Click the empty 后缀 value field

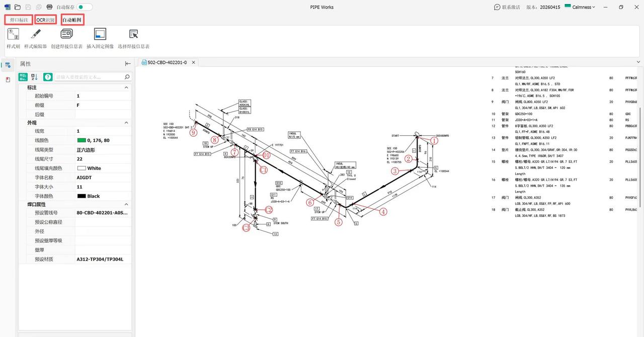click(103, 114)
